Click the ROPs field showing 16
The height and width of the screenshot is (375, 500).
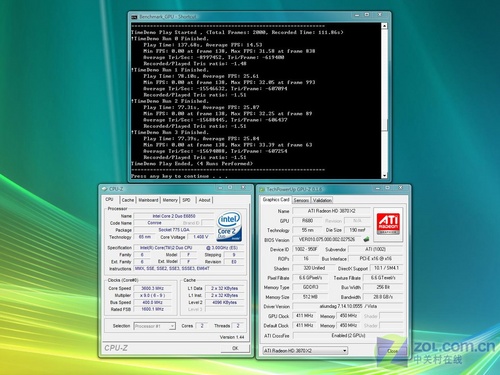(x=306, y=259)
